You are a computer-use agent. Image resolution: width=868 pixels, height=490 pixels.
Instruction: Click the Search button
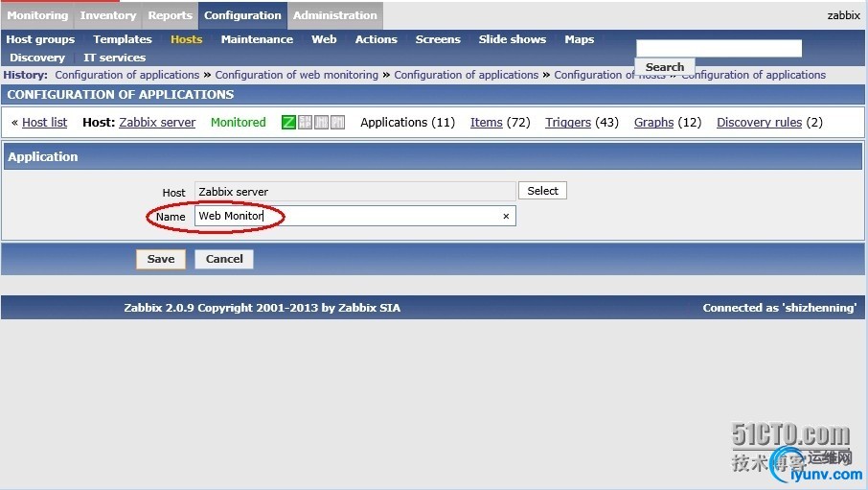(665, 66)
